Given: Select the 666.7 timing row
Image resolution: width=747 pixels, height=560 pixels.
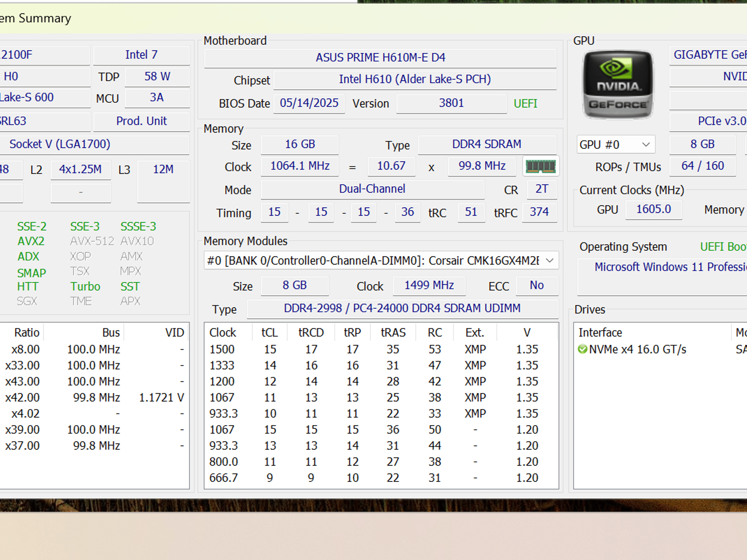Looking at the screenshot, I should click(x=381, y=478).
